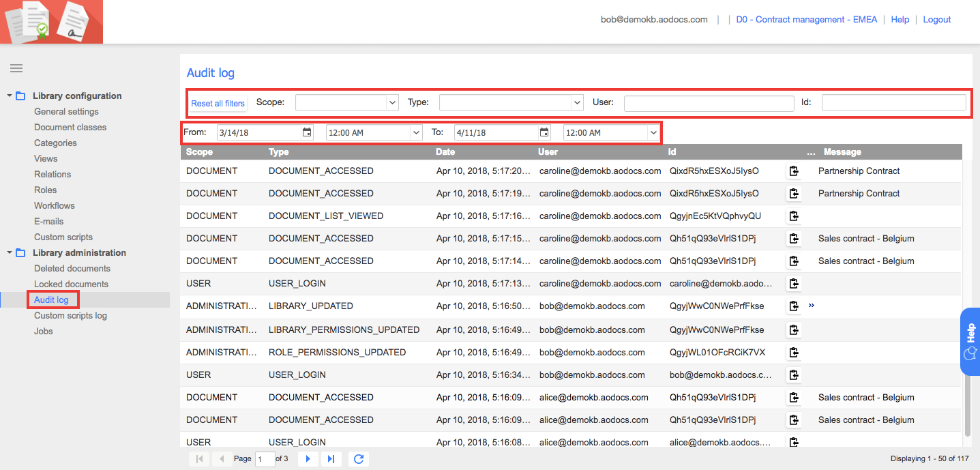Viewport: 980px width, 470px height.
Task: Sort by the User column header
Action: tap(548, 152)
